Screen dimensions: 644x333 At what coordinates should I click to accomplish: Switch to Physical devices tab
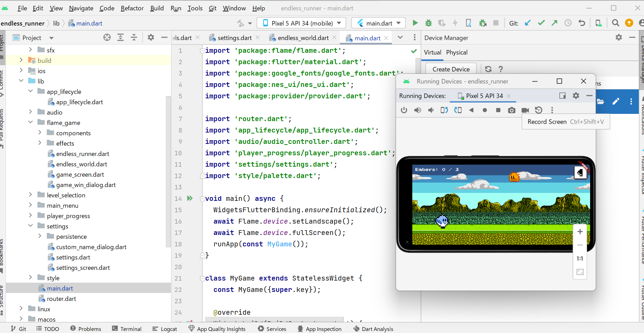pyautogui.click(x=456, y=52)
